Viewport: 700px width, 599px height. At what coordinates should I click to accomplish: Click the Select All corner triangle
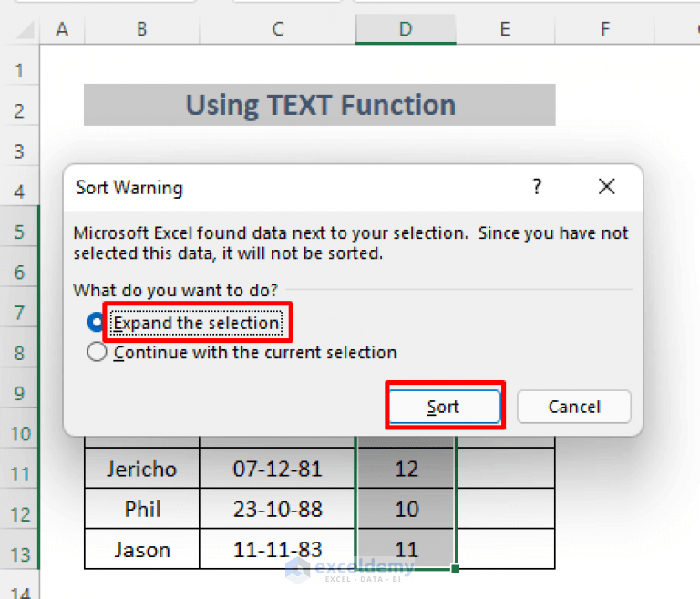click(25, 30)
